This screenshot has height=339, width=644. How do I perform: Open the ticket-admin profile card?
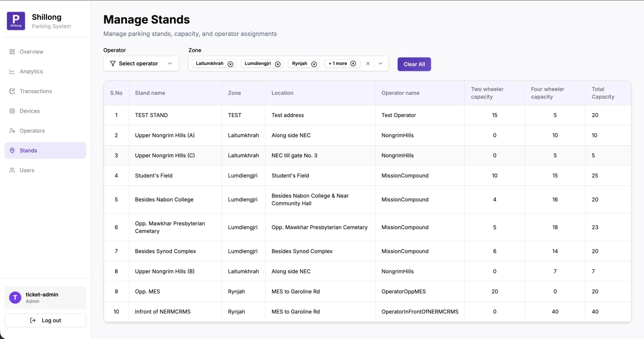45,298
